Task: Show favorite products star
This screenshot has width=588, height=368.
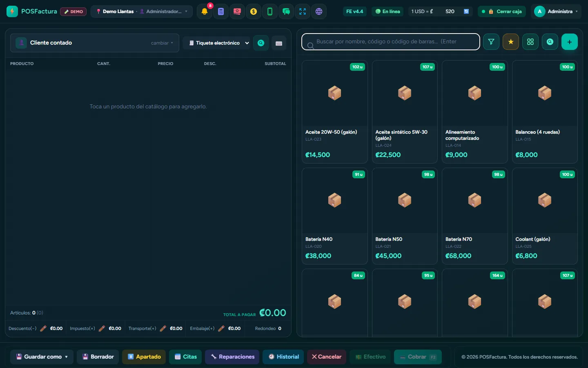Action: [x=511, y=42]
